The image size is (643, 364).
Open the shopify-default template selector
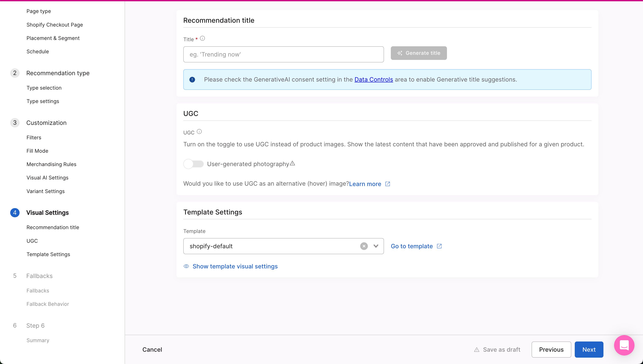click(275, 246)
